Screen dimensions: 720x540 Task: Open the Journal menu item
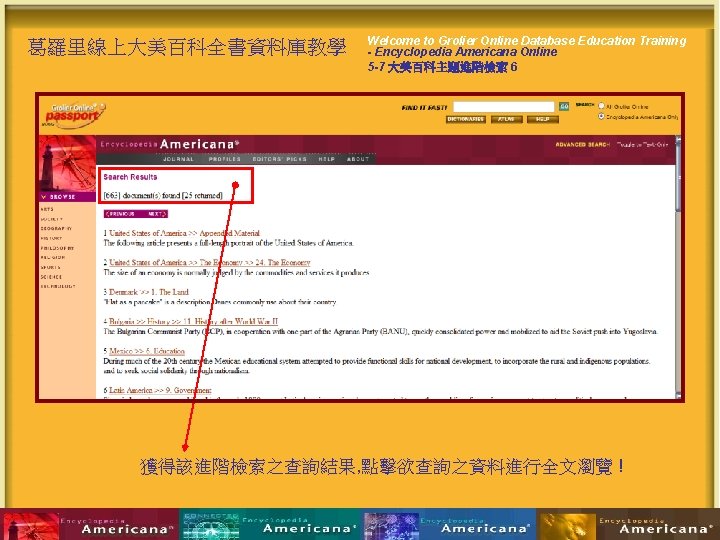click(x=178, y=159)
